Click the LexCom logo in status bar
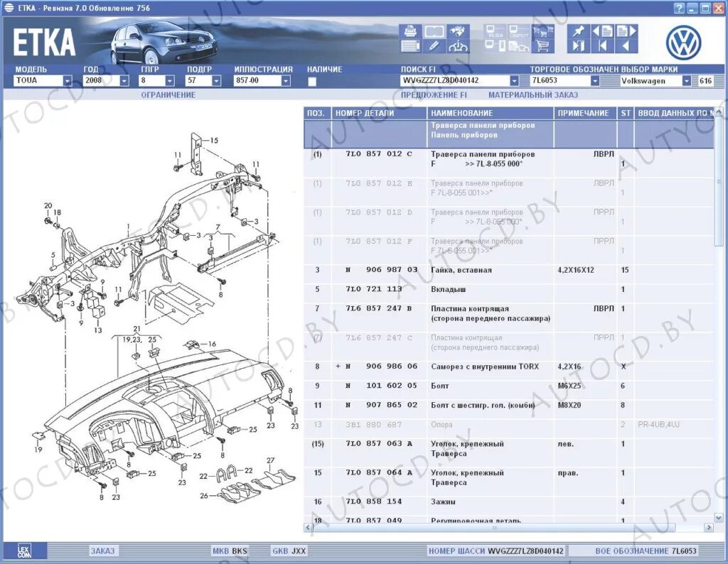The height and width of the screenshot is (564, 728). (x=25, y=551)
